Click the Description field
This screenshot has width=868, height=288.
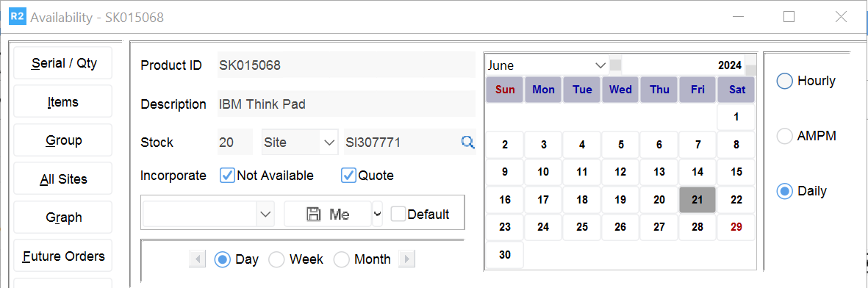(x=346, y=104)
